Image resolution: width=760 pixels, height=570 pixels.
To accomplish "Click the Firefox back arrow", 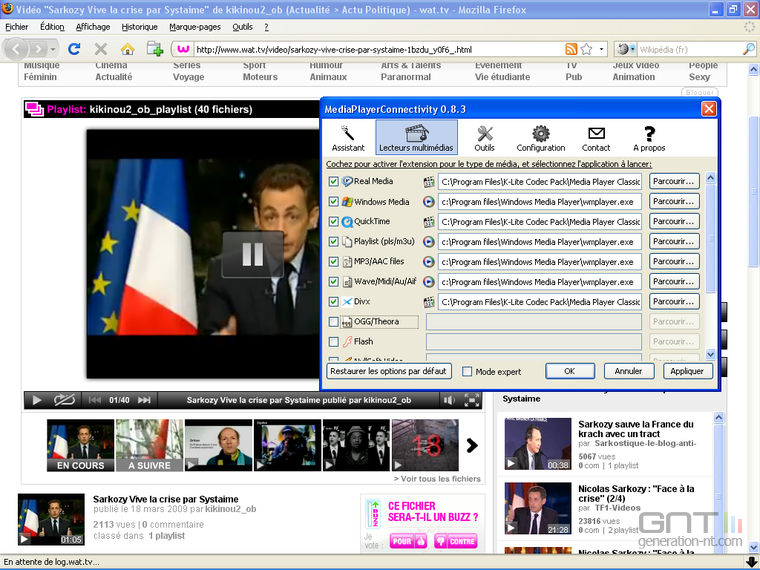I will coord(16,49).
